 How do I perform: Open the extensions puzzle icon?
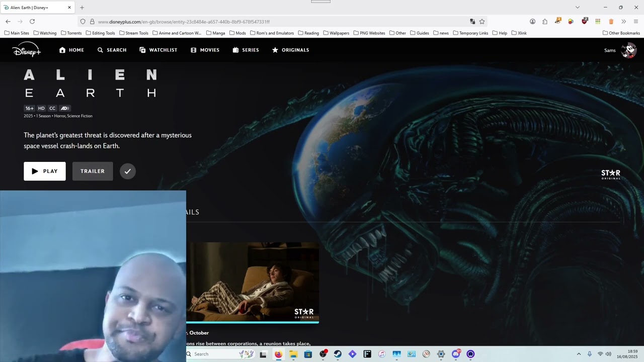point(545,22)
